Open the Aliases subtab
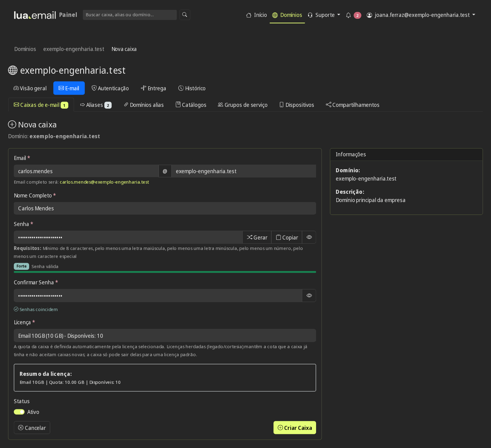Image resolution: width=491 pixels, height=448 pixels. pos(96,105)
